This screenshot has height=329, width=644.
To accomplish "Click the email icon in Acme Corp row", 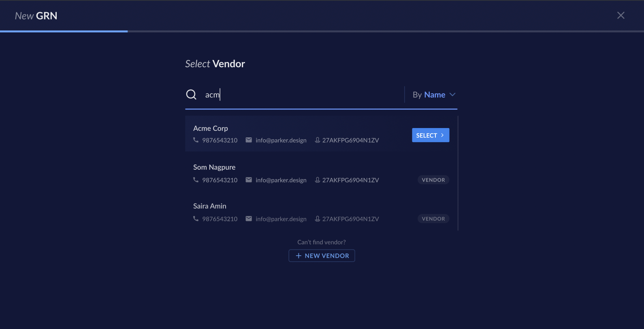I will [249, 140].
